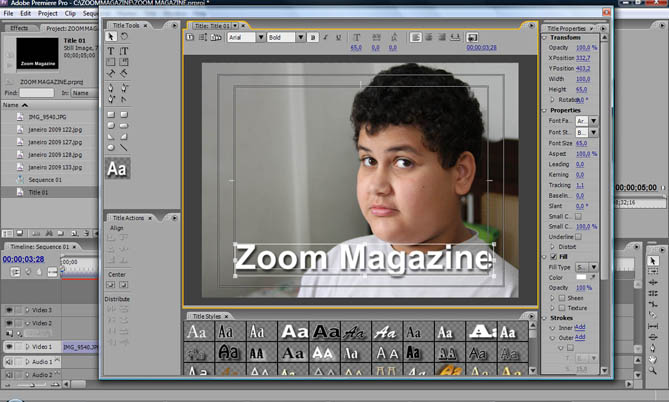This screenshot has height=402, width=669.
Task: Click the Italic text style icon
Action: (326, 38)
